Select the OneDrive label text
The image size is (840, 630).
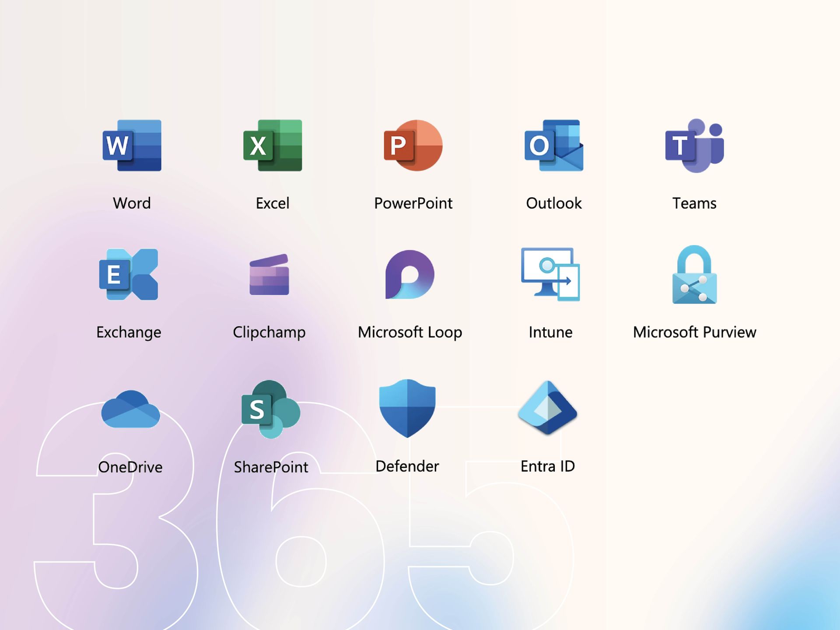130,467
